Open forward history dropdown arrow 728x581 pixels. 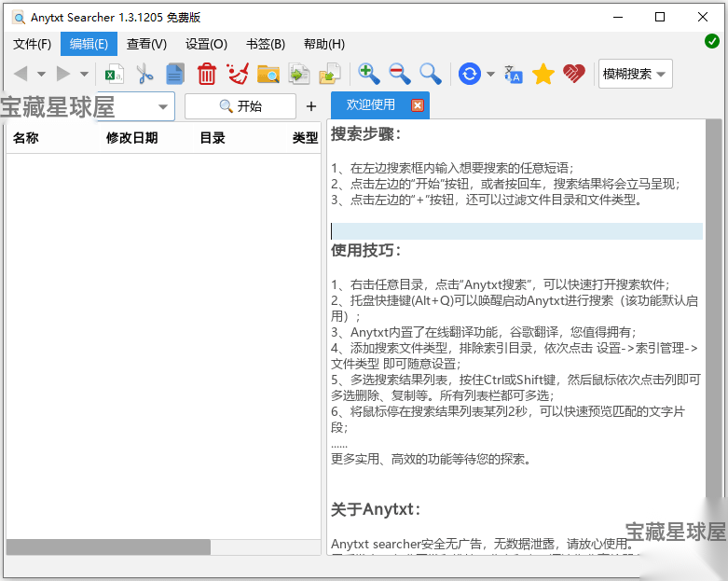84,75
